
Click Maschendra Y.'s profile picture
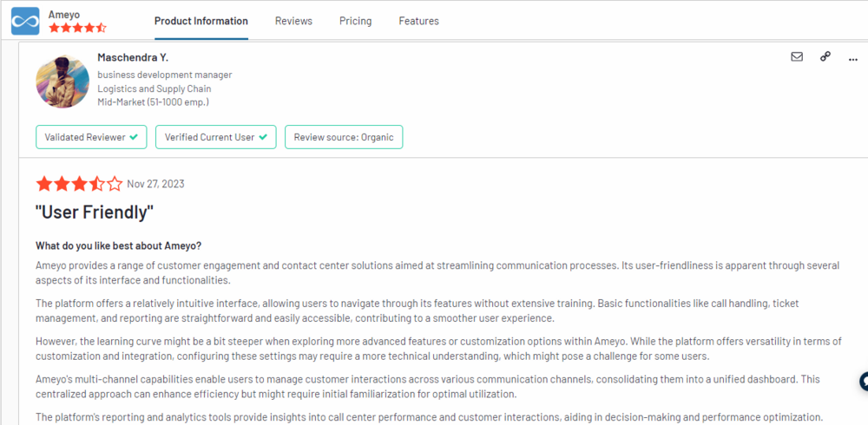tap(62, 82)
